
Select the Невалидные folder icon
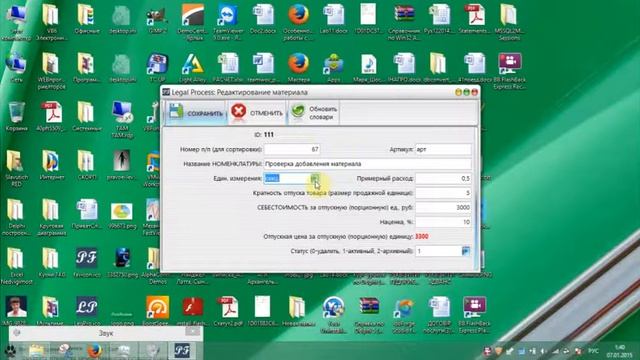298,311
